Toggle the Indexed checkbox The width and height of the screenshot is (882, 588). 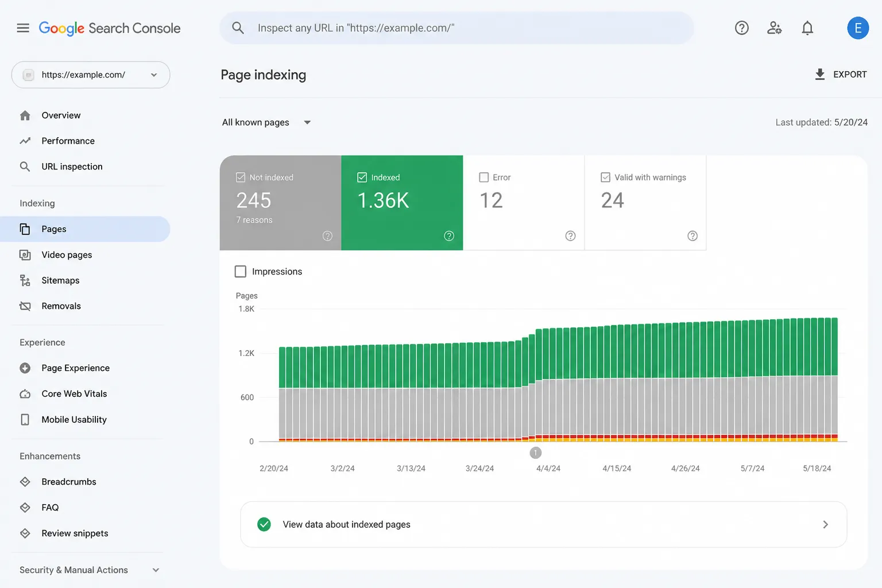point(362,177)
